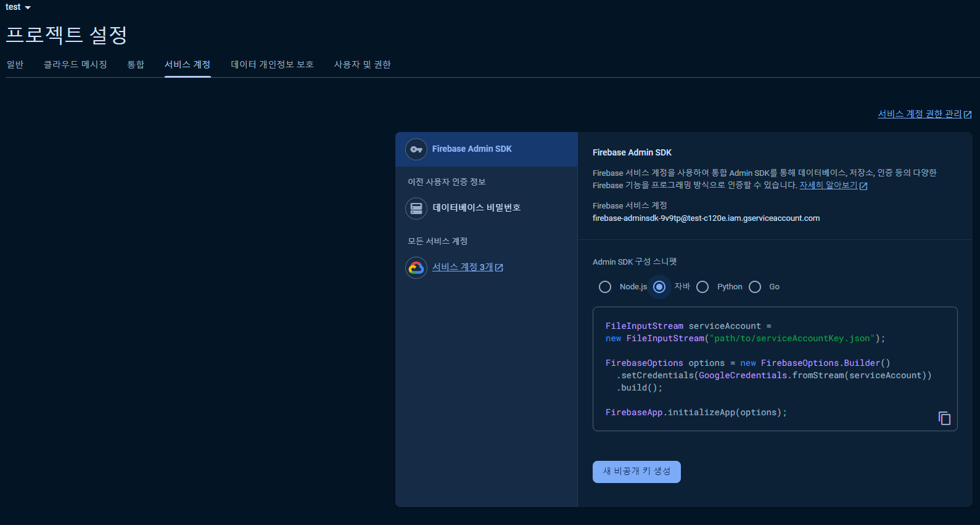Copy the code snippet with copy icon
980x525 pixels.
pyautogui.click(x=944, y=418)
